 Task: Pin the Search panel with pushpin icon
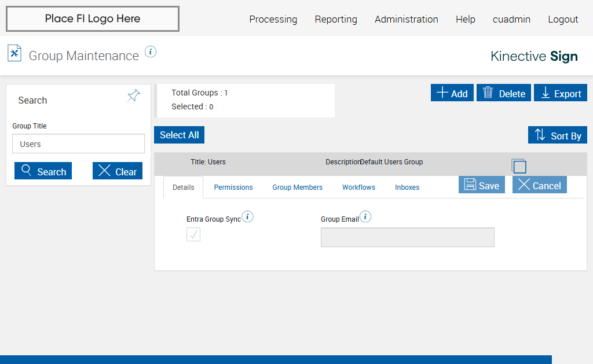coord(133,96)
